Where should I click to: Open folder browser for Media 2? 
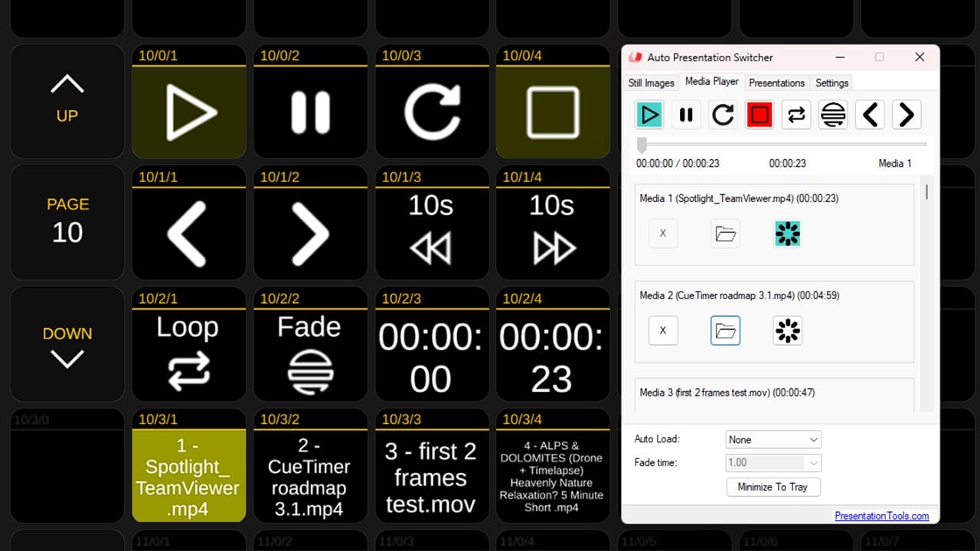[725, 331]
